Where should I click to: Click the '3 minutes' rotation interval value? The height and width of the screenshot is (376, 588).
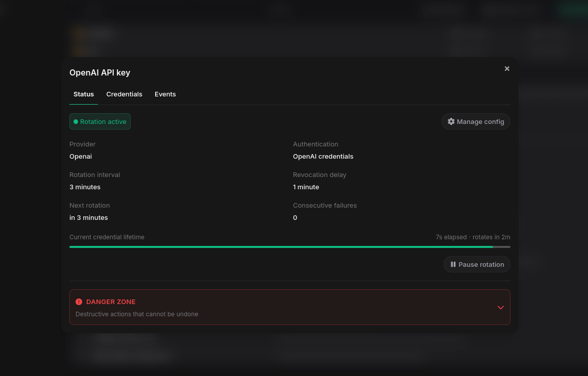click(x=85, y=187)
